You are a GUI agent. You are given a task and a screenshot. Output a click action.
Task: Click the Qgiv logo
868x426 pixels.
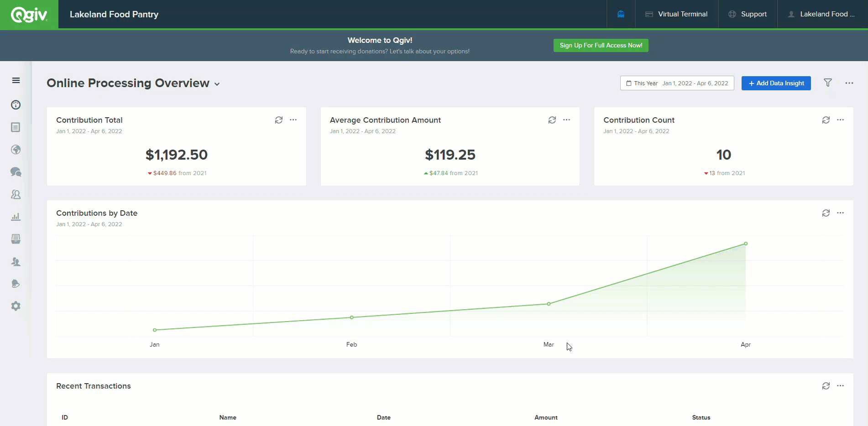click(x=29, y=15)
